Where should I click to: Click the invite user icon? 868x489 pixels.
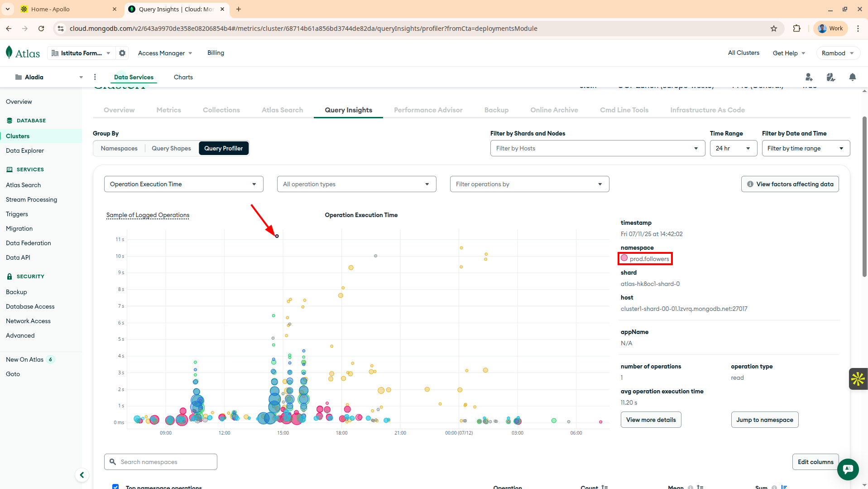809,77
